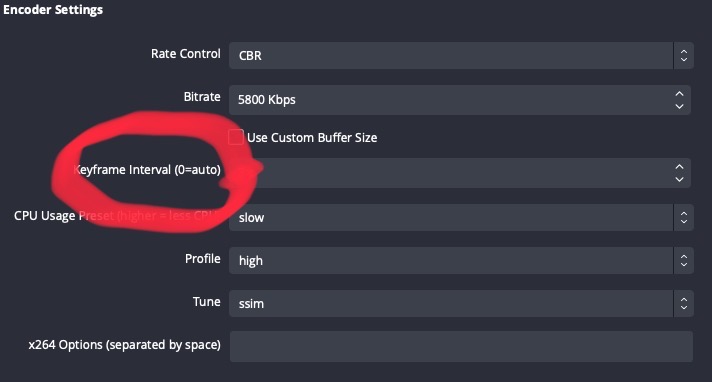
Task: Increase Keyframe Interval with up arrow
Action: coord(679,167)
